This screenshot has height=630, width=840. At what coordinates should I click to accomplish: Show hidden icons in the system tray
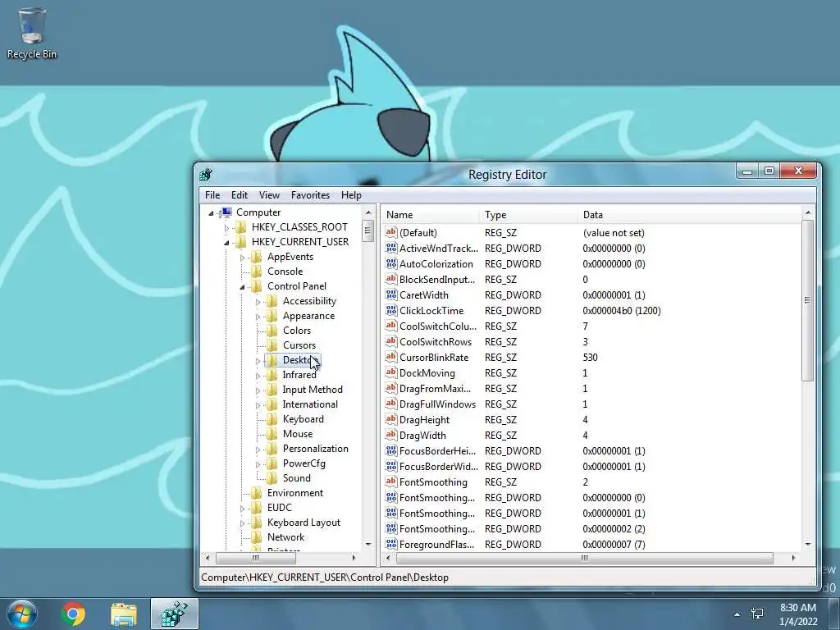point(737,614)
